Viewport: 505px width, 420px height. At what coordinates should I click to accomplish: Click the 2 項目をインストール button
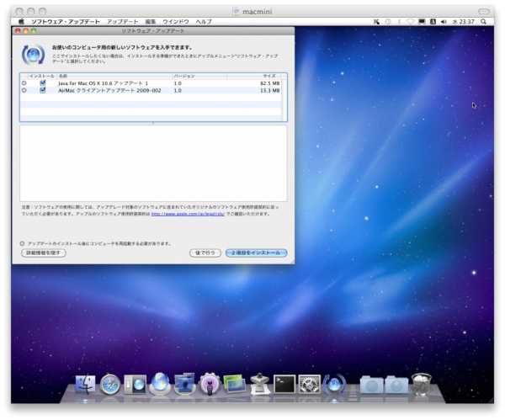tap(257, 253)
